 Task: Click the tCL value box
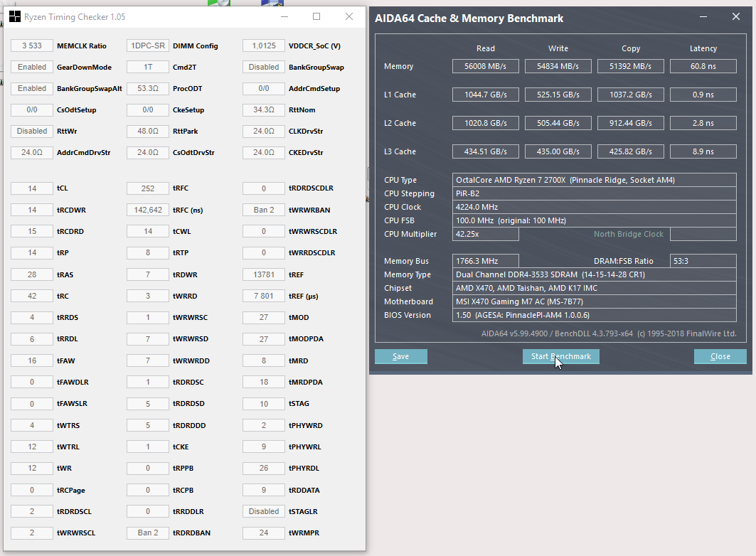32,188
